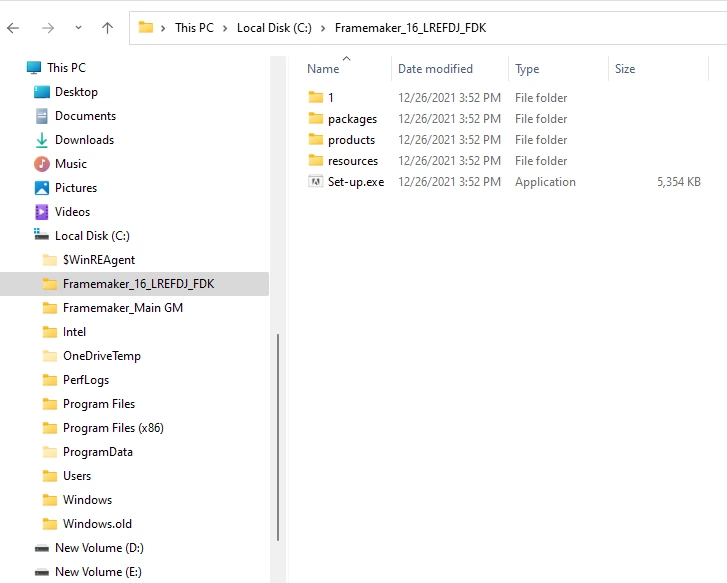Open the recent locations dropdown chevron
The width and height of the screenshot is (727, 583).
[78, 28]
